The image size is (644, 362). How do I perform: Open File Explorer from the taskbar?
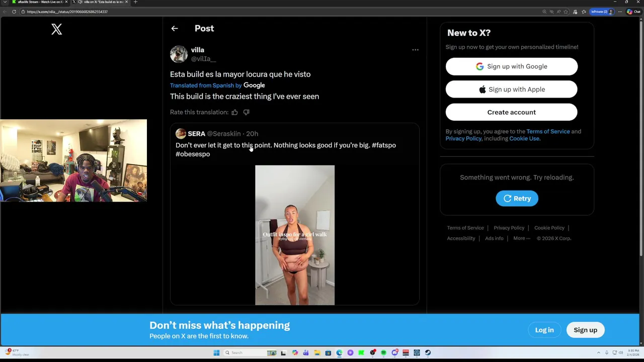317,353
